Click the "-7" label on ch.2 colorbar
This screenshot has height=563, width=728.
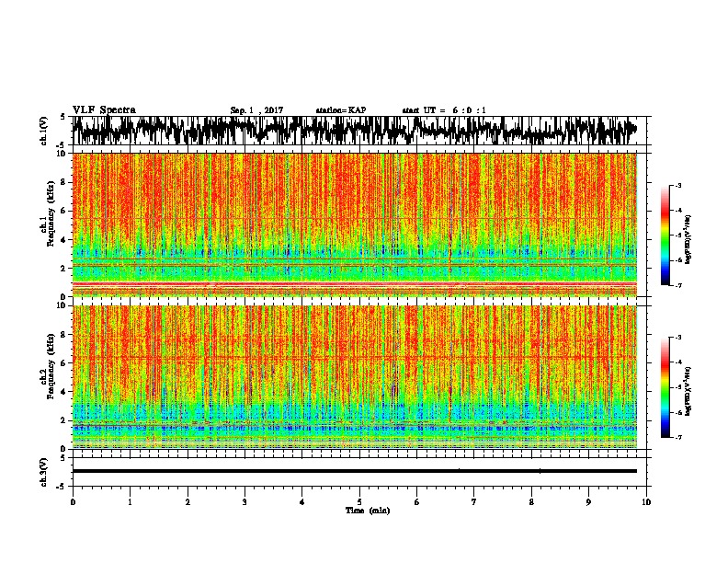coord(677,437)
